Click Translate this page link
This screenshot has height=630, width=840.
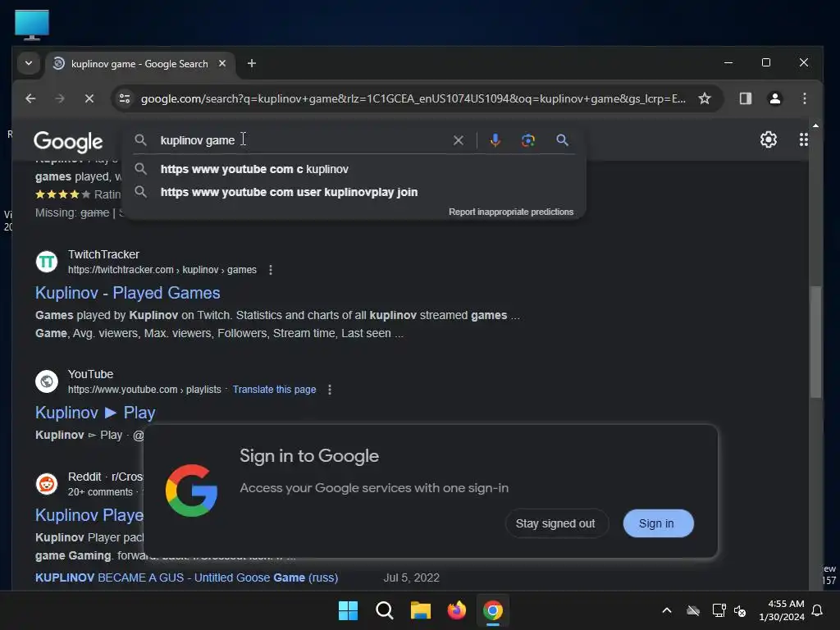point(274,390)
